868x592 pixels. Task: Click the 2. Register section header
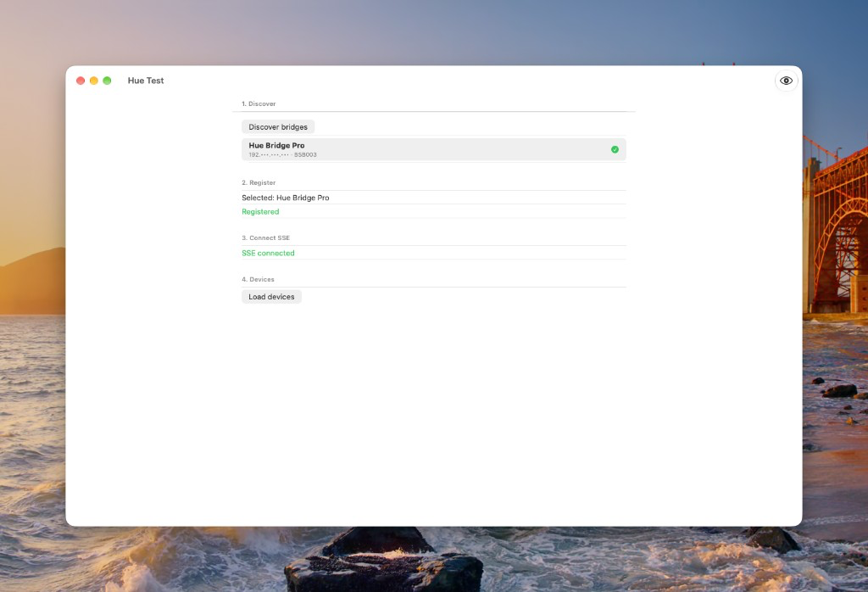259,182
